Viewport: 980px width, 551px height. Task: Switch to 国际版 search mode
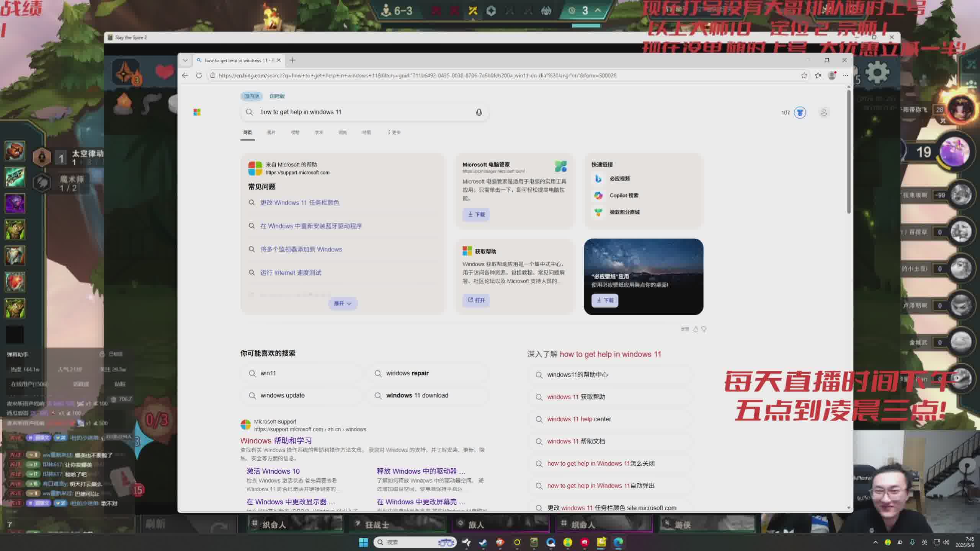[277, 96]
